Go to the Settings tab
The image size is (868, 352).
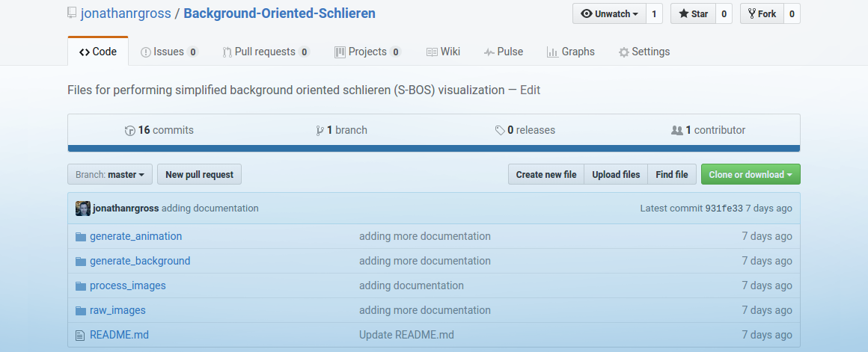pos(644,52)
